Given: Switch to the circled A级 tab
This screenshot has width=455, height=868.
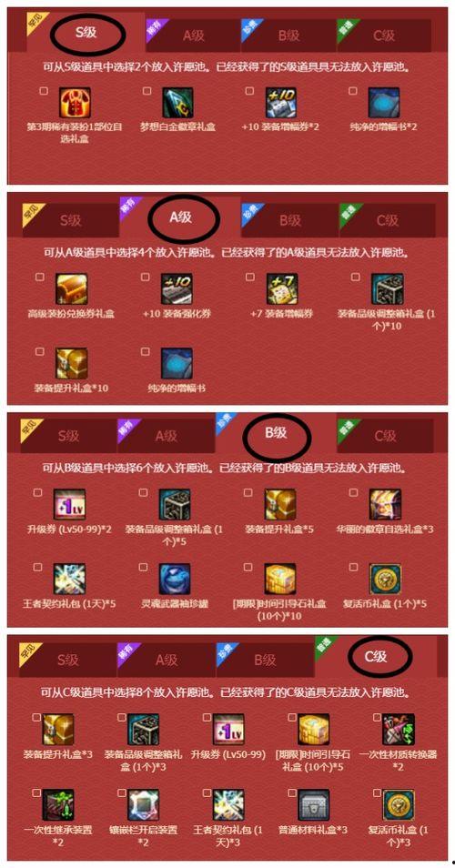Looking at the screenshot, I should [x=180, y=217].
